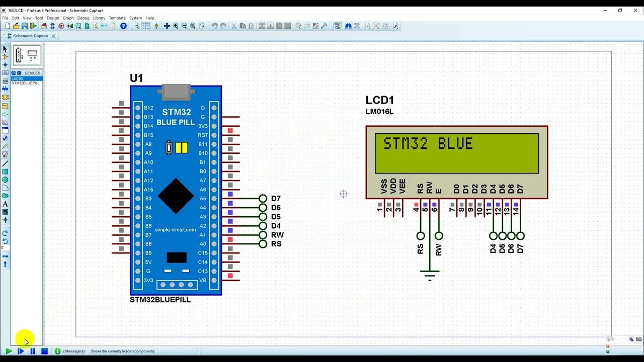
Task: Click the ground symbol under LCD
Action: (x=430, y=275)
